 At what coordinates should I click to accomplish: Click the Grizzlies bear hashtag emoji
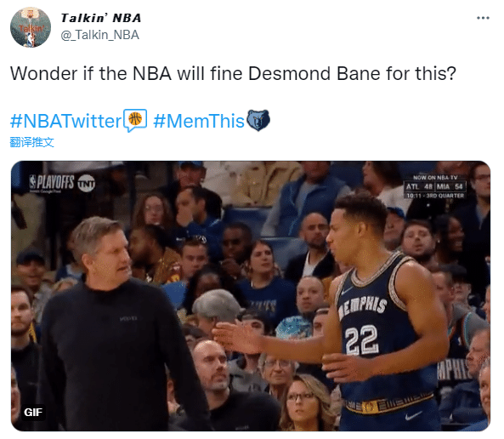(258, 120)
